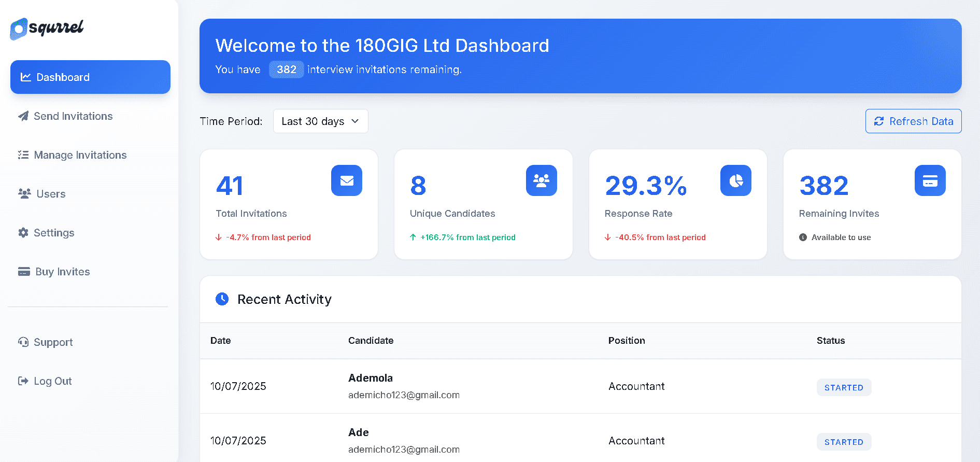Navigate to the Users section
This screenshot has width=980, height=462.
point(51,194)
